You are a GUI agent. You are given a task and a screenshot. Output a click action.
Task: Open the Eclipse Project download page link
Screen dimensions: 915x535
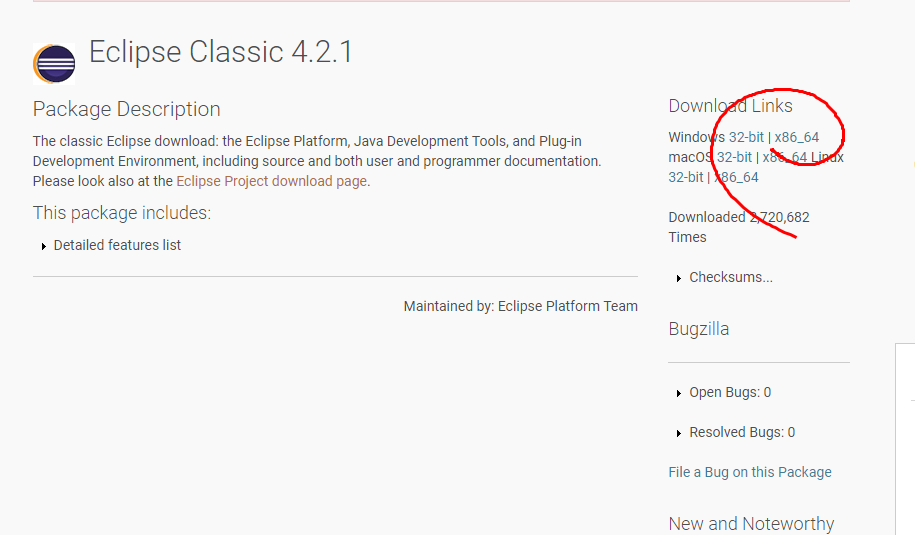[272, 181]
